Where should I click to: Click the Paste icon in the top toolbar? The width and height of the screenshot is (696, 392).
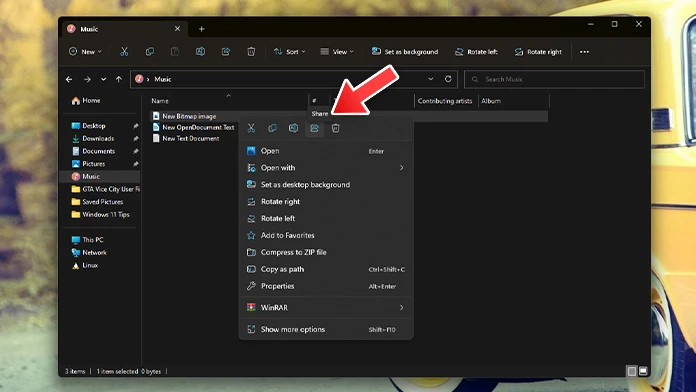pyautogui.click(x=175, y=52)
